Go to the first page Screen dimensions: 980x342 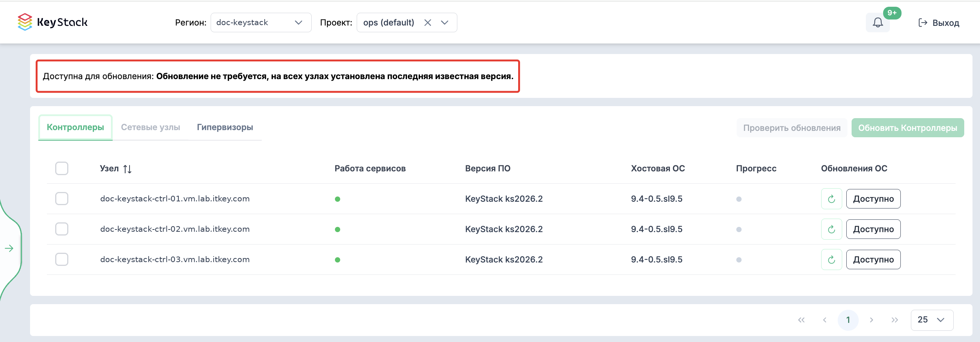click(801, 320)
